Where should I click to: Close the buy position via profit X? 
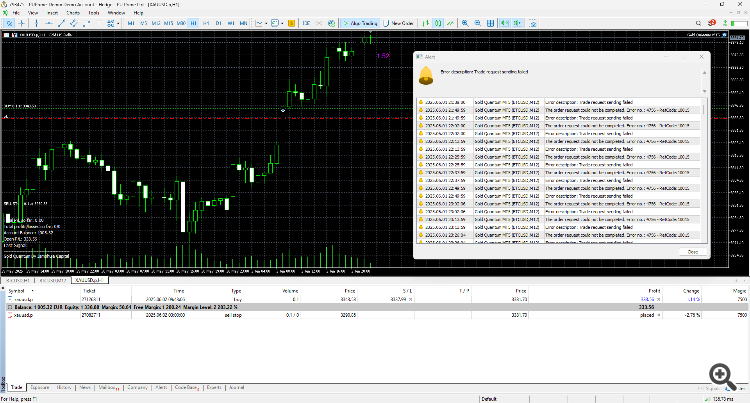pos(659,299)
